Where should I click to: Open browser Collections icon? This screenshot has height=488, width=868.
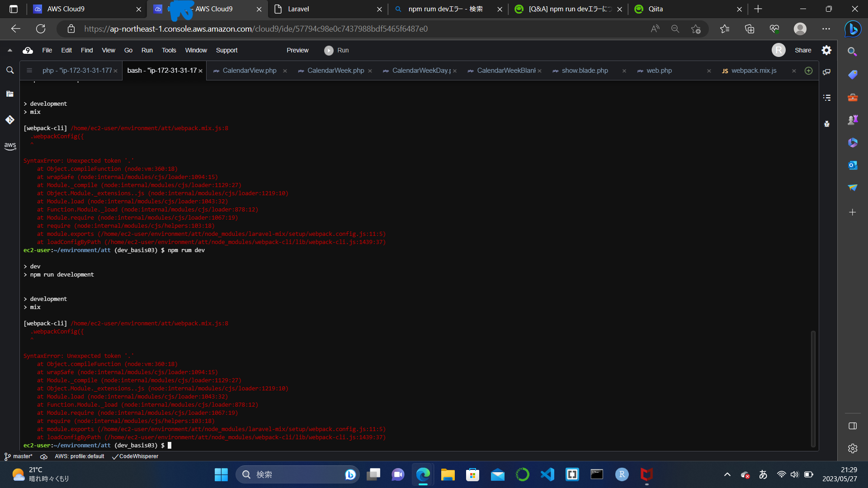tap(750, 29)
